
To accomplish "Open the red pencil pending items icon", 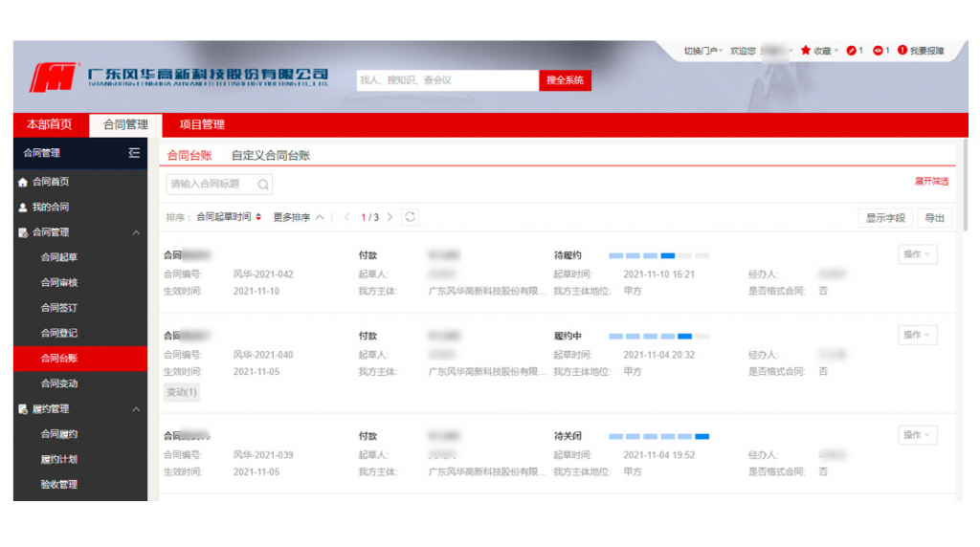I will coord(852,51).
